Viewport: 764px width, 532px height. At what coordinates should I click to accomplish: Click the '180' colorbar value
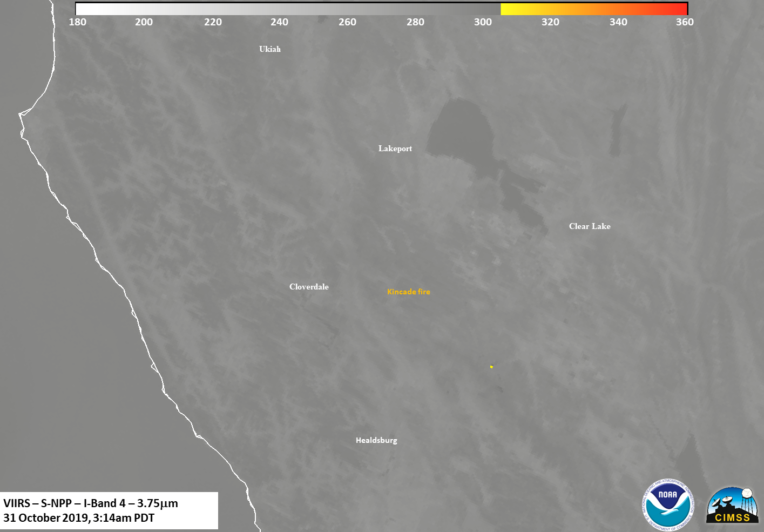78,22
